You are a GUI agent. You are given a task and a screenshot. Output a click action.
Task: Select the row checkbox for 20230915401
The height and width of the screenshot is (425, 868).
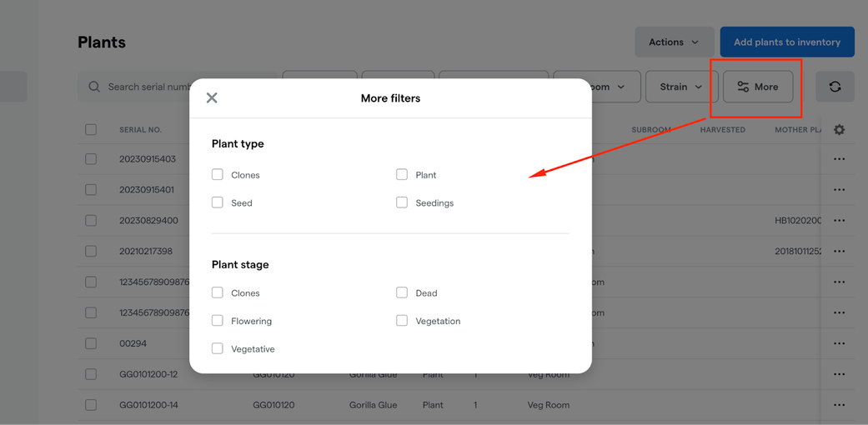(x=91, y=189)
